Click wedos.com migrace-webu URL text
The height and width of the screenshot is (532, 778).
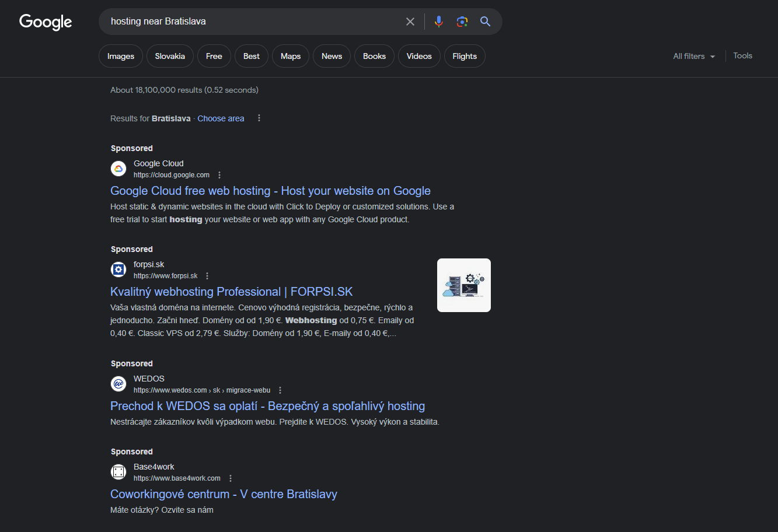202,390
